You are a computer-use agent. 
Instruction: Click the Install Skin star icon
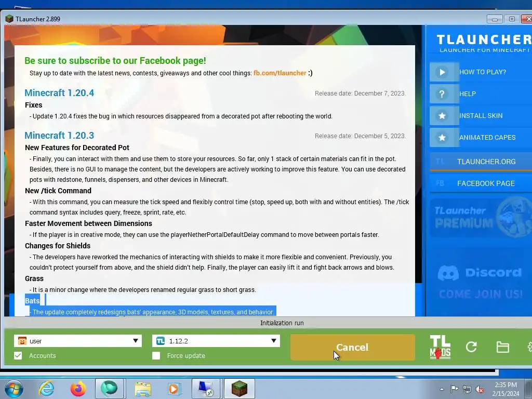pos(442,116)
